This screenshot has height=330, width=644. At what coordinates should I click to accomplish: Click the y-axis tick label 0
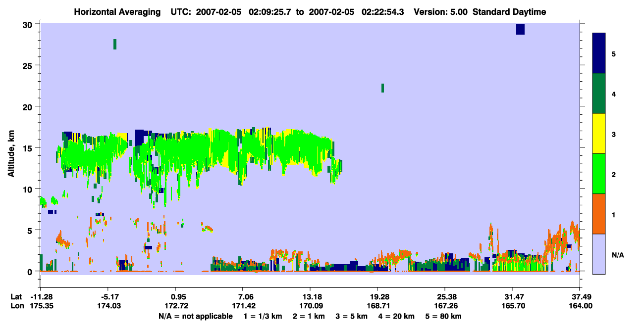[x=31, y=271]
